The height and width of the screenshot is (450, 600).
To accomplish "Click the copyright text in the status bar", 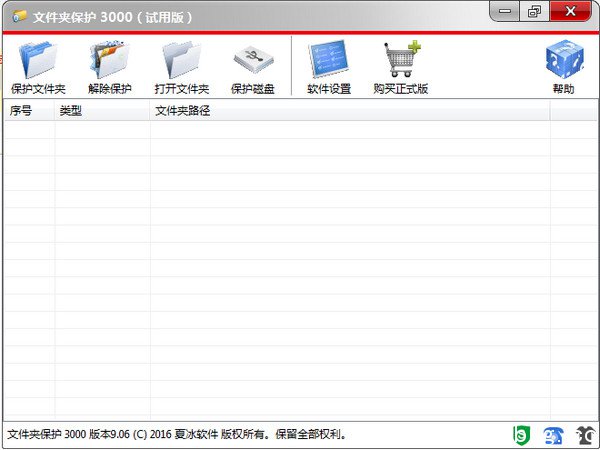I will point(176,435).
